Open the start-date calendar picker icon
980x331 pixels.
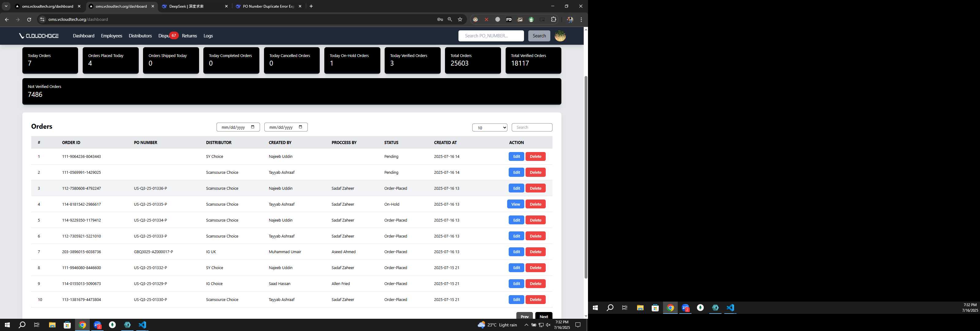pos(253,127)
